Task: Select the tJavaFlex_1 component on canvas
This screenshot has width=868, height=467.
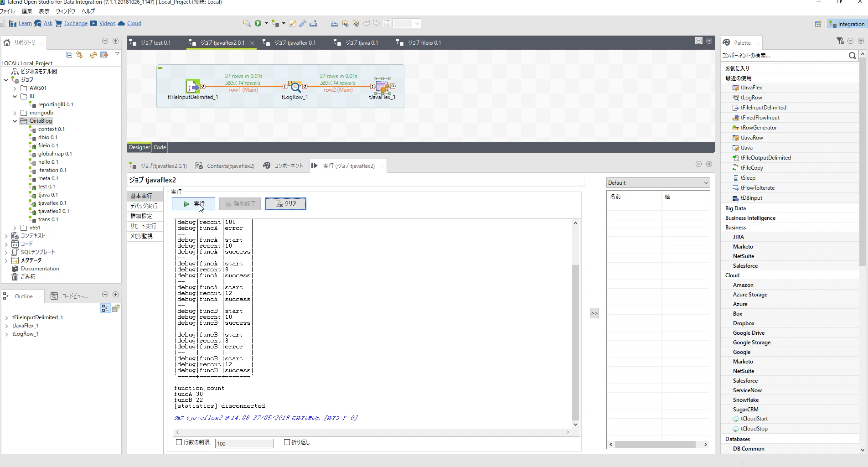Action: point(382,86)
